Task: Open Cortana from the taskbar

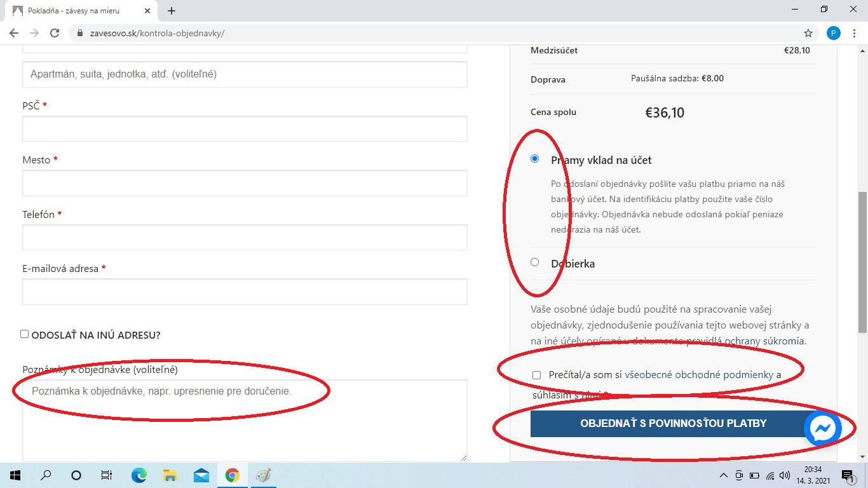Action: coord(76,475)
